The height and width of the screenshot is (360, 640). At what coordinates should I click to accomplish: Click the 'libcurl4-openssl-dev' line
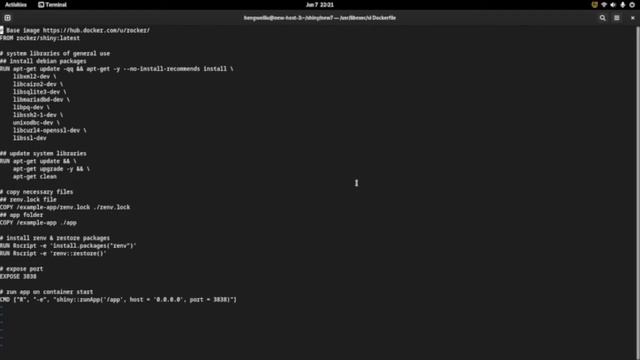(49, 131)
